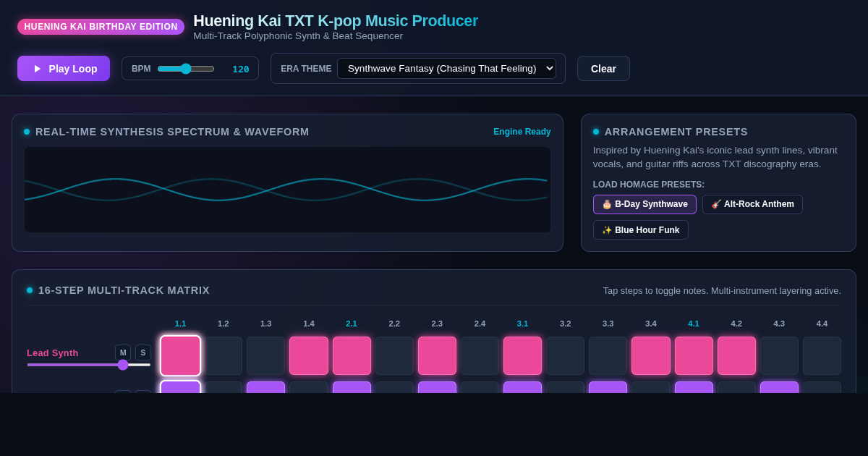The image size is (868, 456).
Task: Solo the Lead Synth track
Action: pyautogui.click(x=143, y=352)
